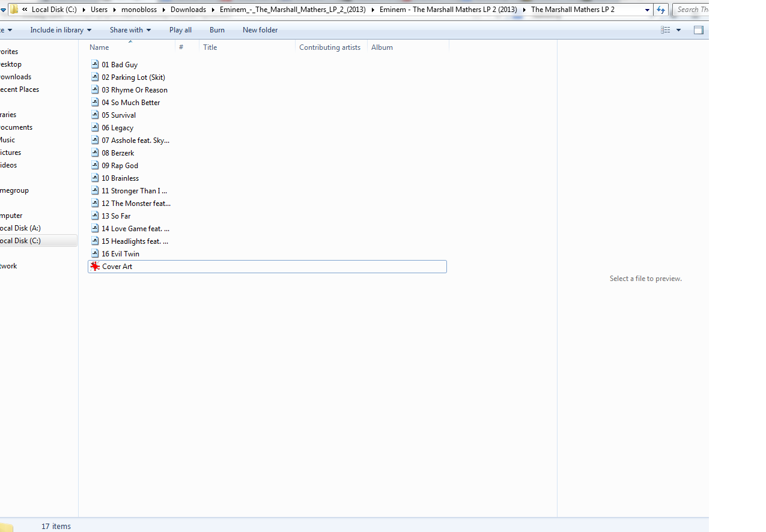Refresh the folder using the address bar button
Image resolution: width=766 pixels, height=532 pixels.
coord(661,10)
